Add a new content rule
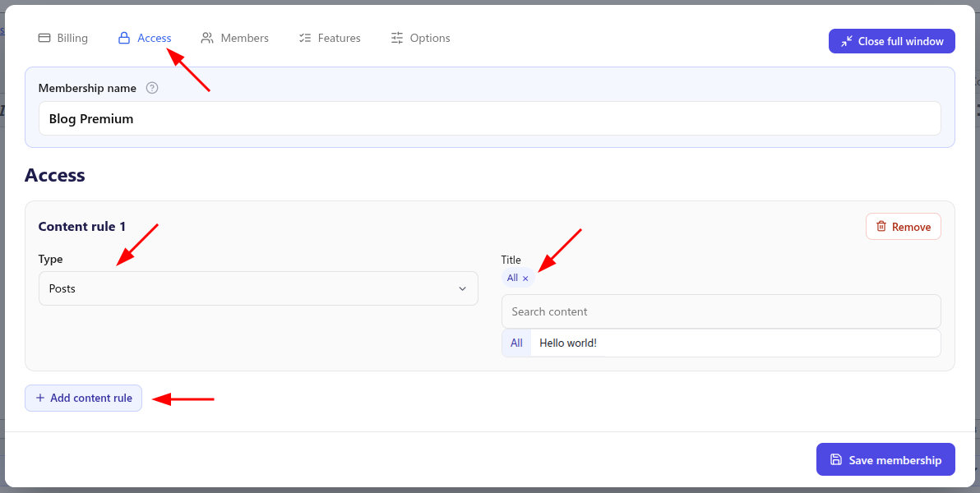Screen dimensions: 980x493 83,398
